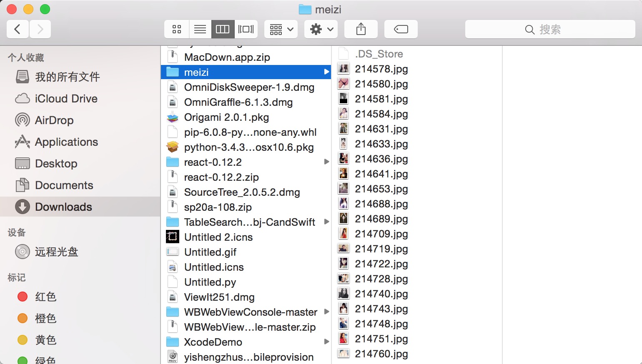Image resolution: width=642 pixels, height=364 pixels.
Task: Select Untitled.icns
Action: tap(246, 267)
